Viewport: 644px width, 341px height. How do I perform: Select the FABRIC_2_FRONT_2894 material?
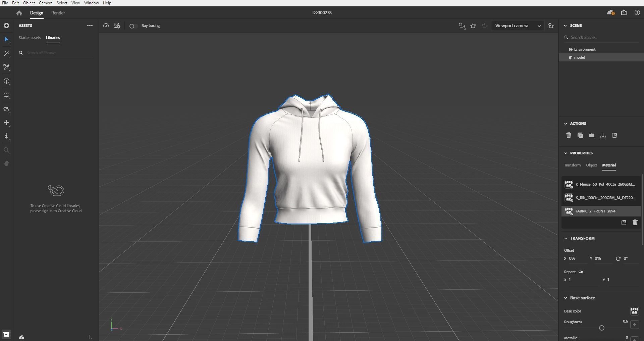click(601, 211)
